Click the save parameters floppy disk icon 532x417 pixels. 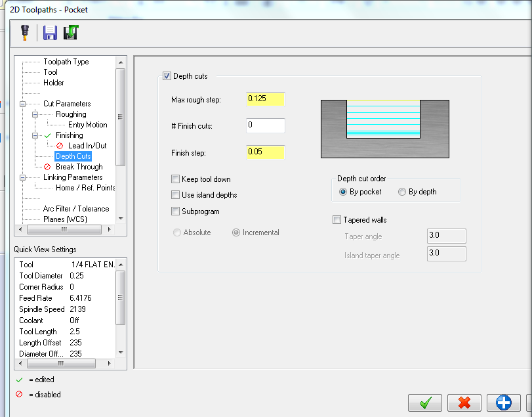51,32
